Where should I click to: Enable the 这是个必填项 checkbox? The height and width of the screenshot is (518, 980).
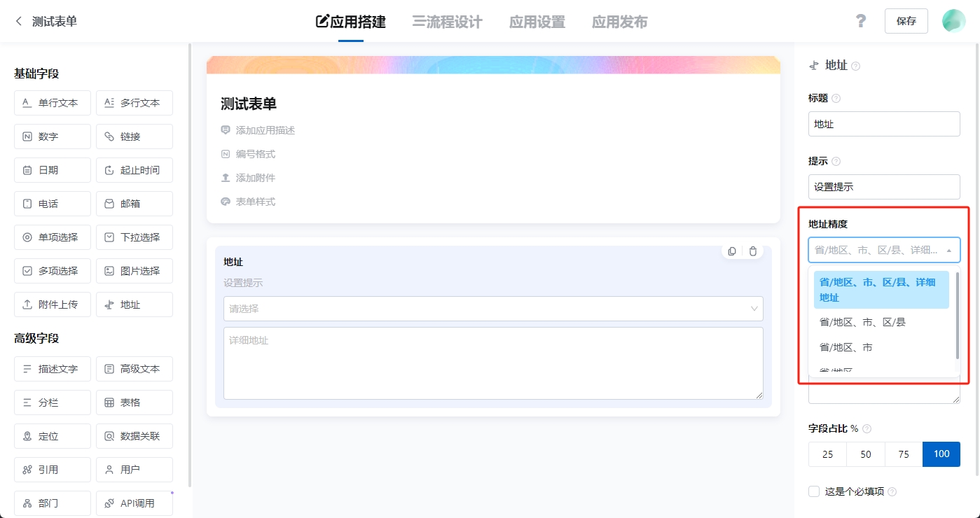tap(814, 491)
